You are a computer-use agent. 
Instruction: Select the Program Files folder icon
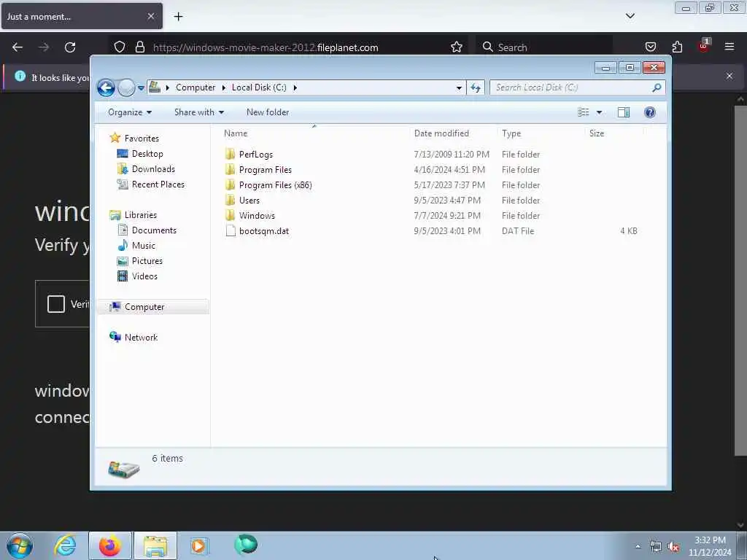click(231, 169)
